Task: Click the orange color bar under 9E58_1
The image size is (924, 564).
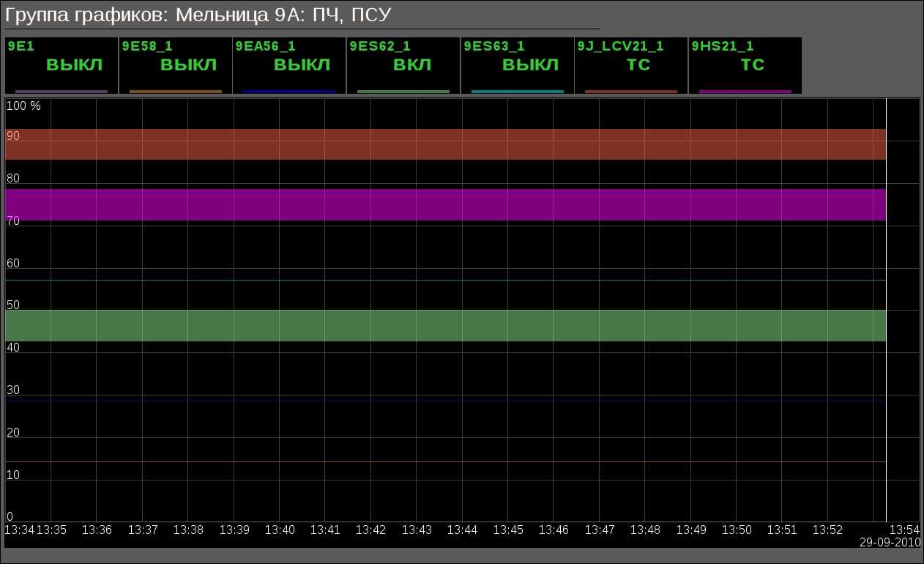Action: pos(175,92)
